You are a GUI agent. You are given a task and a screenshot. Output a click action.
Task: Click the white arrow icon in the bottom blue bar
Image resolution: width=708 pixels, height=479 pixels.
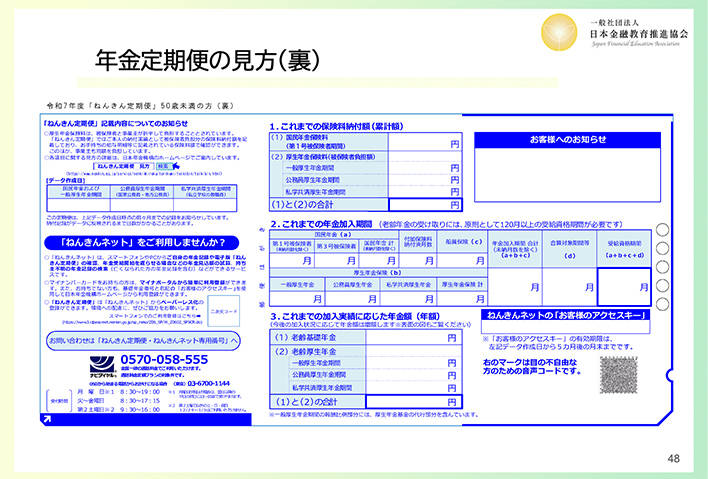(x=47, y=419)
